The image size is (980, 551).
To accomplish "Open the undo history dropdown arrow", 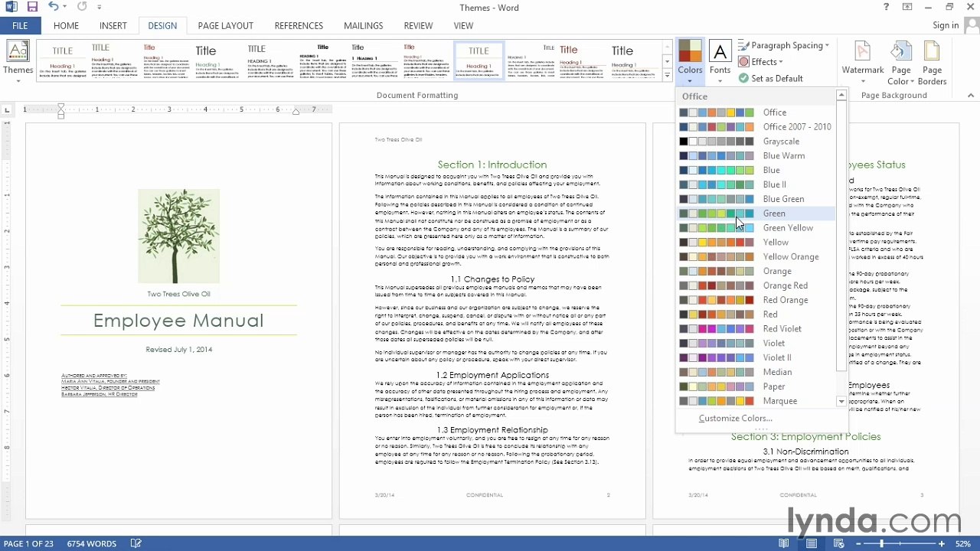I will pyautogui.click(x=64, y=8).
